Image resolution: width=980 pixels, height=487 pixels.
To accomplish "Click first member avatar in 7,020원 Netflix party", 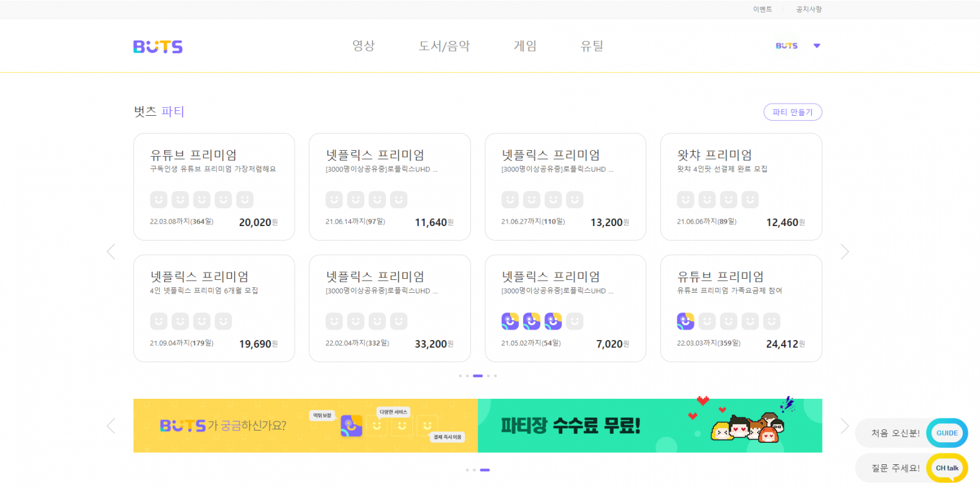I will [510, 321].
